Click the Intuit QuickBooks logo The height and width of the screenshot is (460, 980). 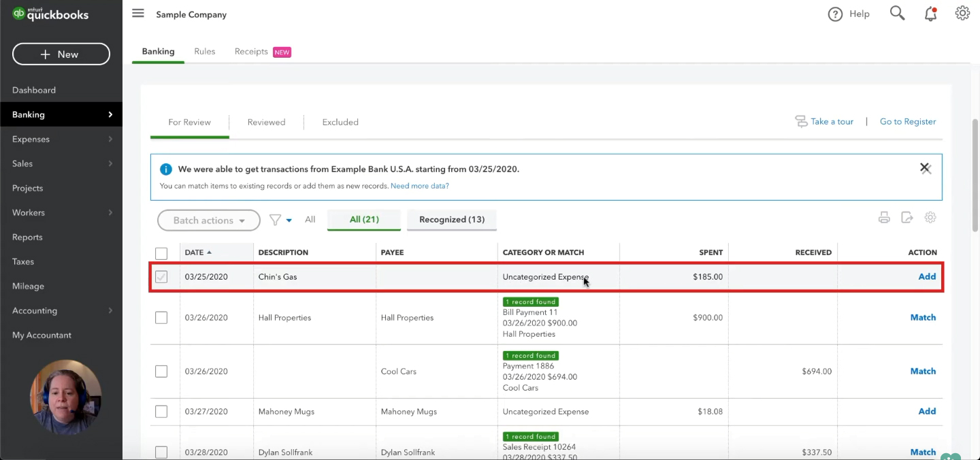(x=50, y=14)
